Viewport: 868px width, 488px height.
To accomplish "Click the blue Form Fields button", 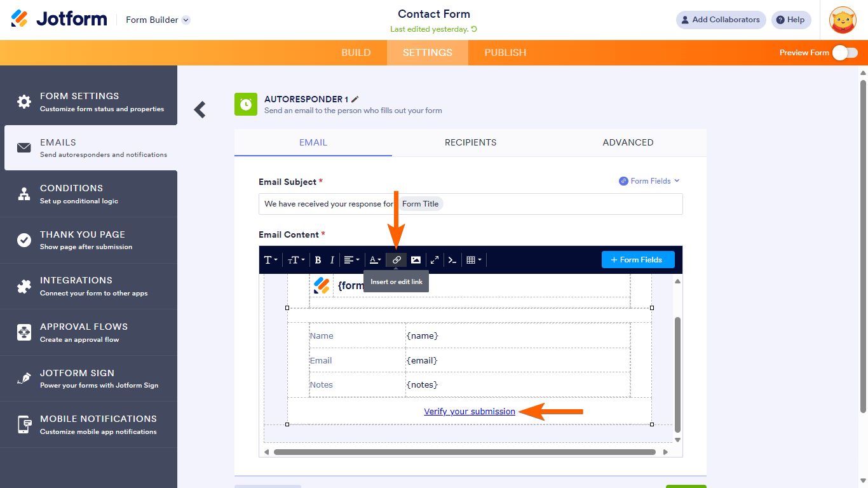I will [x=638, y=260].
